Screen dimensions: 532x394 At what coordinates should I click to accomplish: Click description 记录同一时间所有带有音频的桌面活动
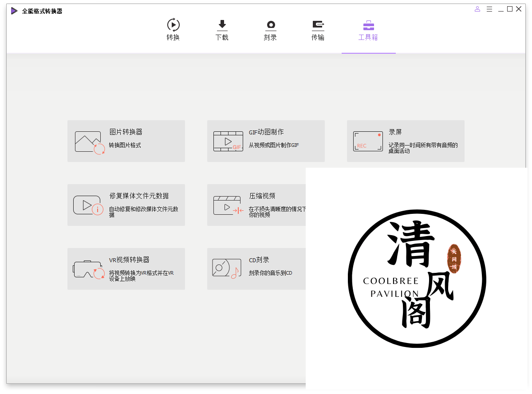tap(423, 148)
